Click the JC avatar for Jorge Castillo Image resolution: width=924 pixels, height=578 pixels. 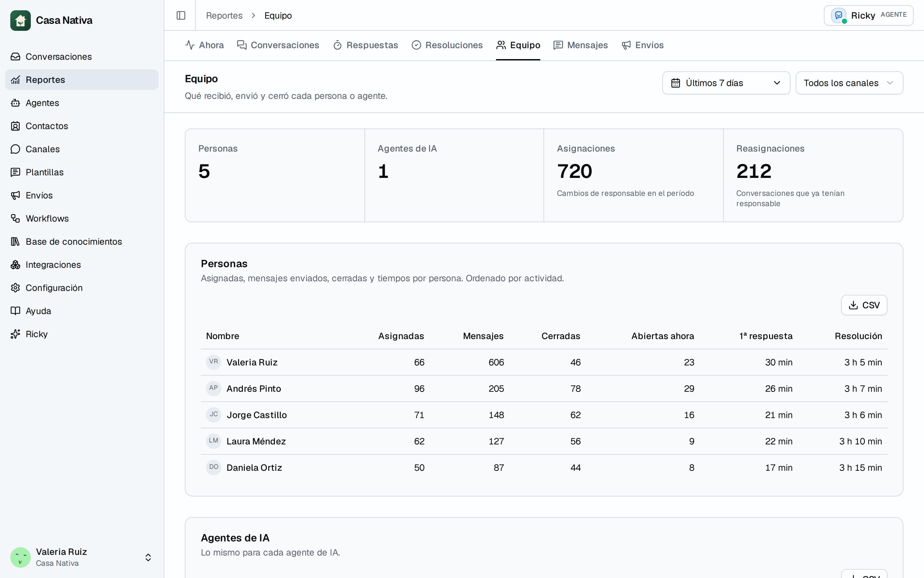(x=213, y=415)
